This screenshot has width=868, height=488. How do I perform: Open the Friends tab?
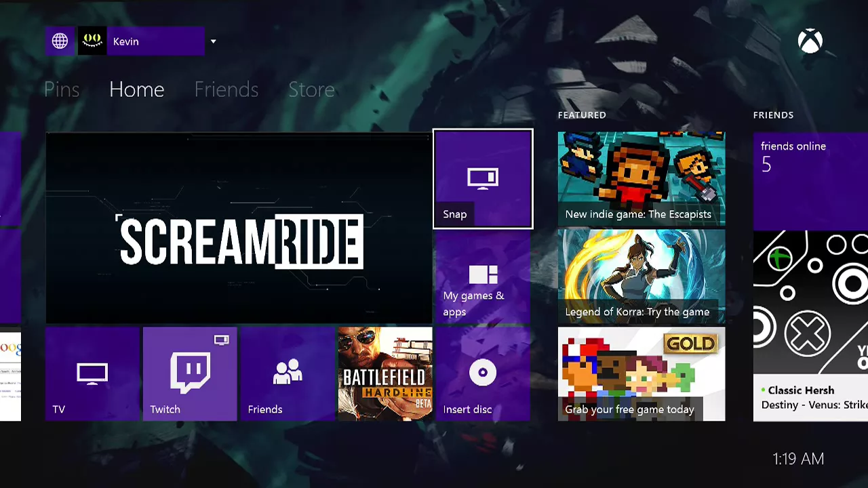(226, 89)
